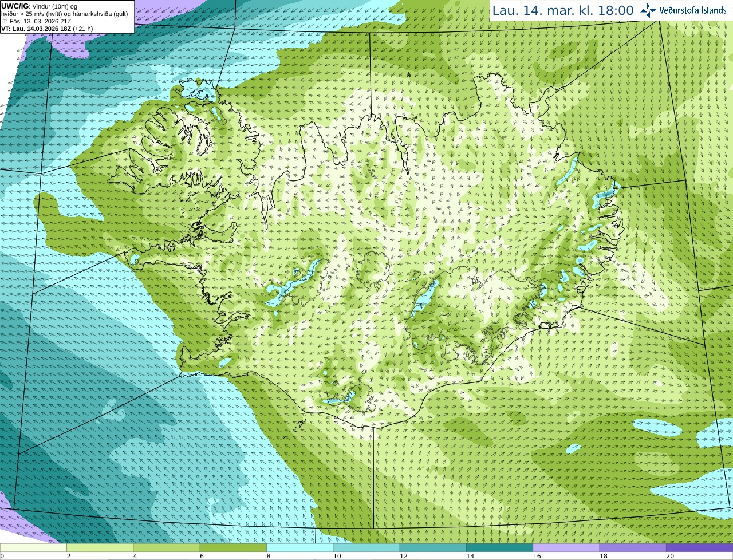
Task: Click the Veðurstofa Íslands logo icon
Action: pos(648,10)
